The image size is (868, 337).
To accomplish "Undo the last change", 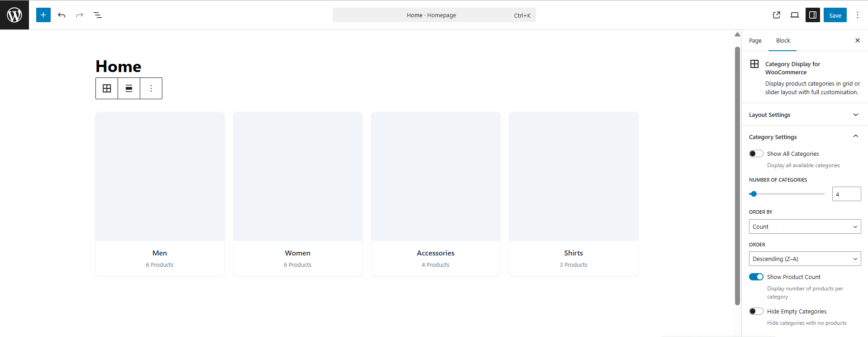I will [62, 15].
